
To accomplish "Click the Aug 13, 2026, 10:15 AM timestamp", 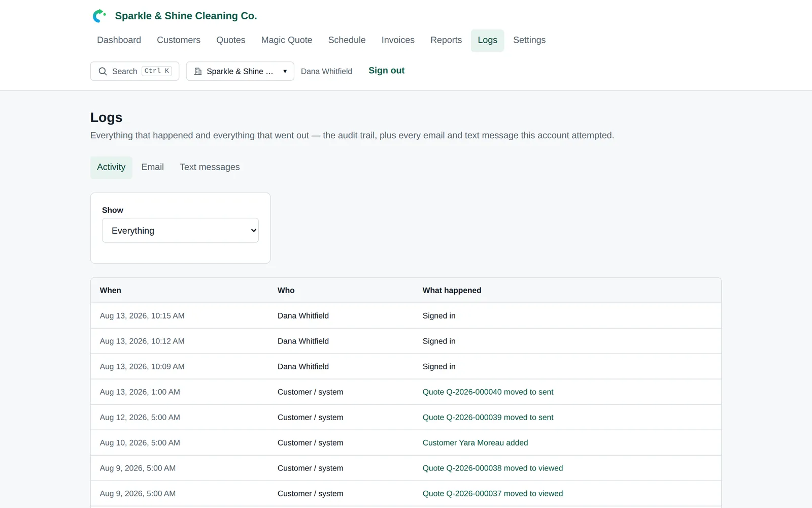I will [x=142, y=315].
